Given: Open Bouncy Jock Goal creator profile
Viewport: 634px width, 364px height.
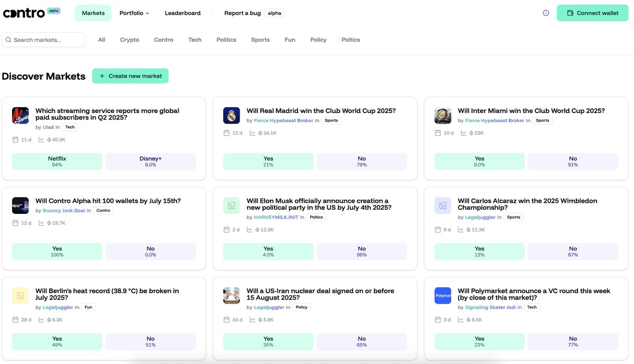Looking at the screenshot, I should 63,211.
